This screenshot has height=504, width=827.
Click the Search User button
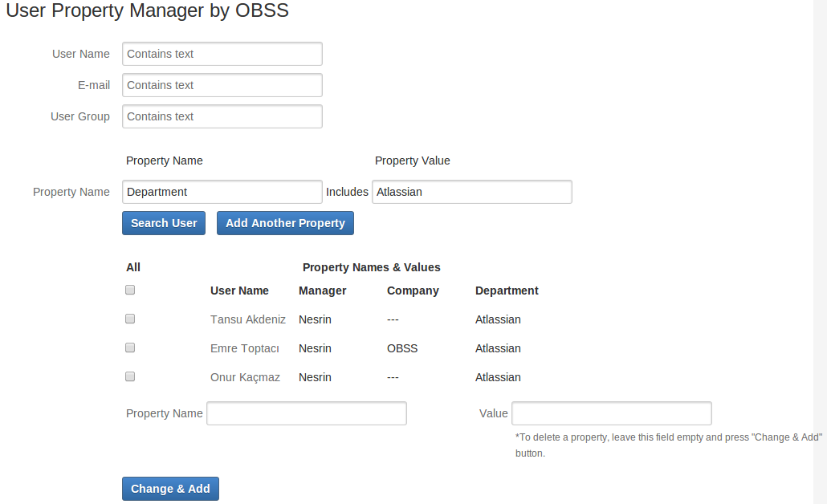click(x=164, y=223)
